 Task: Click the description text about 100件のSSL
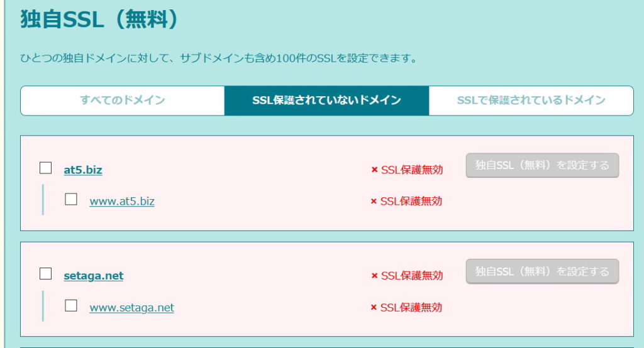(219, 59)
